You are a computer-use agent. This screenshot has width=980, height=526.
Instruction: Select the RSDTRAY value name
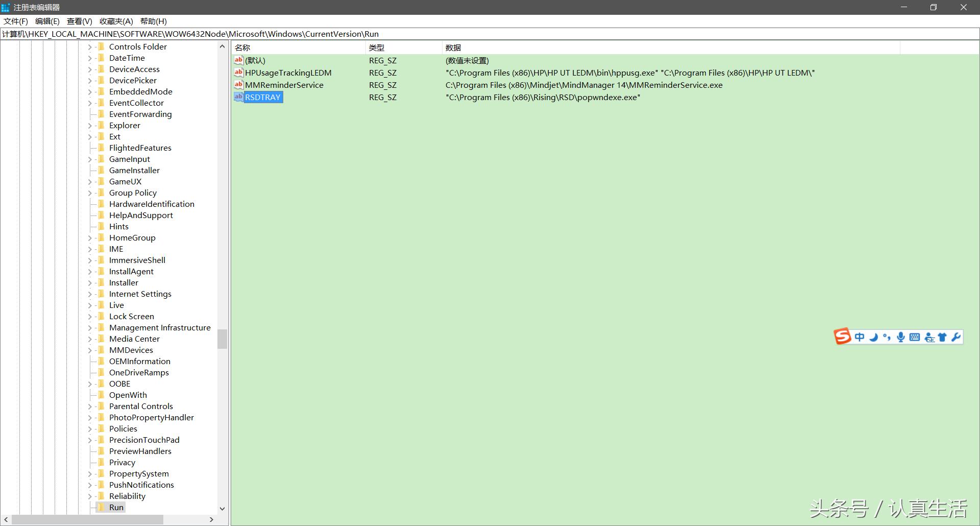tap(263, 97)
